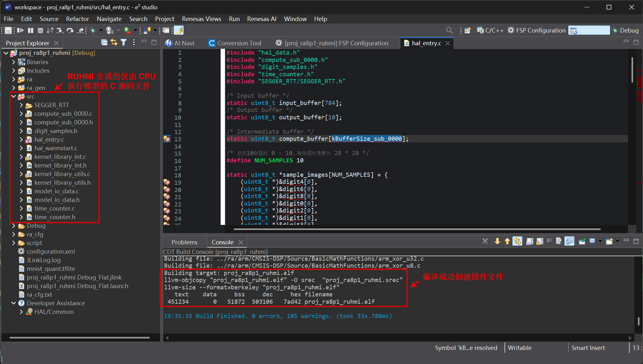643x364 pixels.
Task: Expand the SEGGER_RTT folder
Action: pos(22,105)
